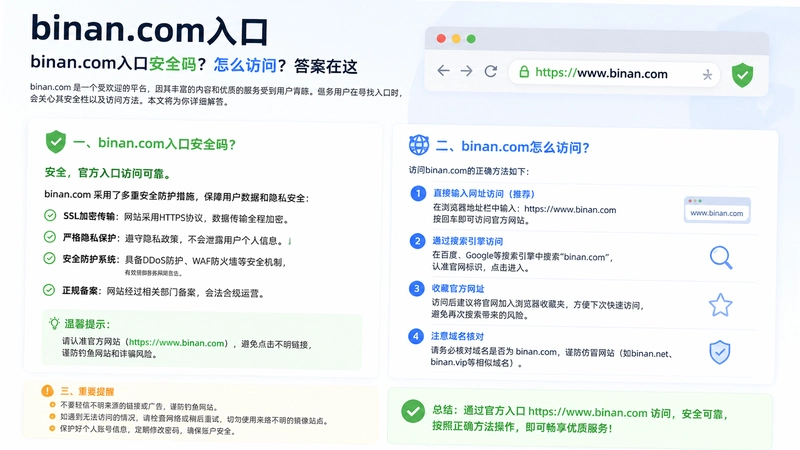This screenshot has width=800, height=450.
Task: Click the lightbulb icon beside 温馨提示
Action: tap(54, 323)
